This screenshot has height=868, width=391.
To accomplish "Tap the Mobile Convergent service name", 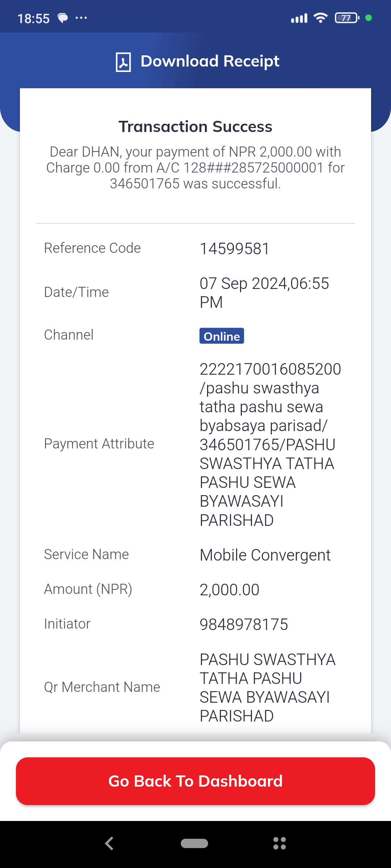I will 265,555.
